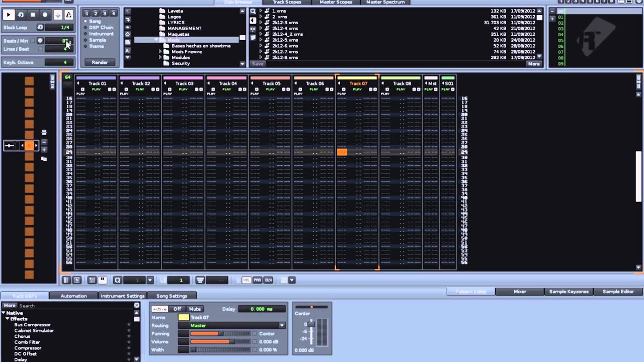644x362 pixels.
Task: Select disk browser preset 3 button
Action: point(104,13)
